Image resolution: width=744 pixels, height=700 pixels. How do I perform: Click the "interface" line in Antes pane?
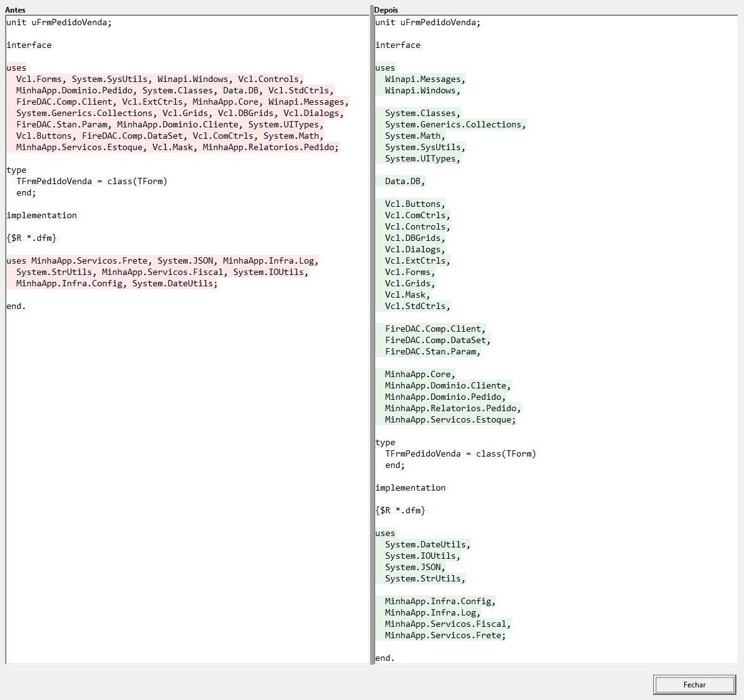(x=29, y=45)
